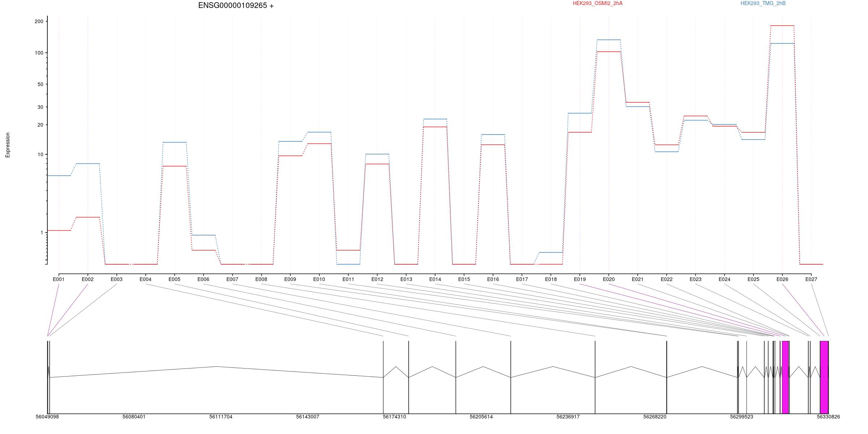
Task: Click exon label E020
Action: 609,279
